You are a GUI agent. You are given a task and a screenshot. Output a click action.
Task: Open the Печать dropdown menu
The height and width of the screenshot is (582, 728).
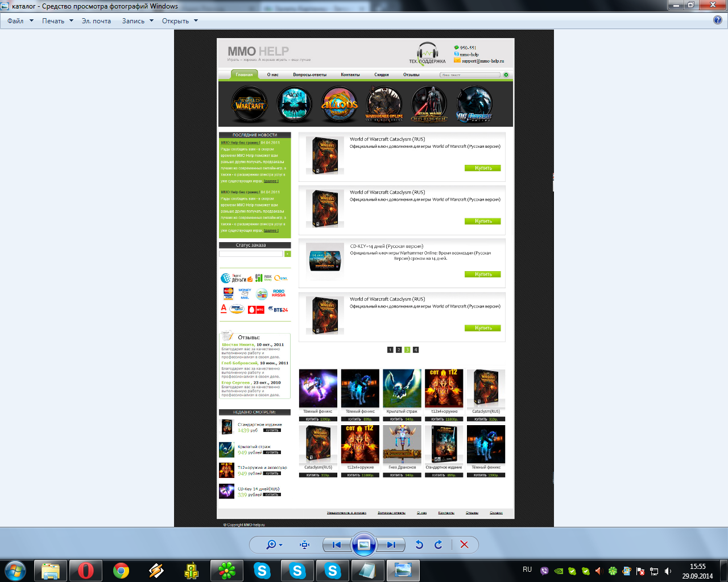coord(57,21)
